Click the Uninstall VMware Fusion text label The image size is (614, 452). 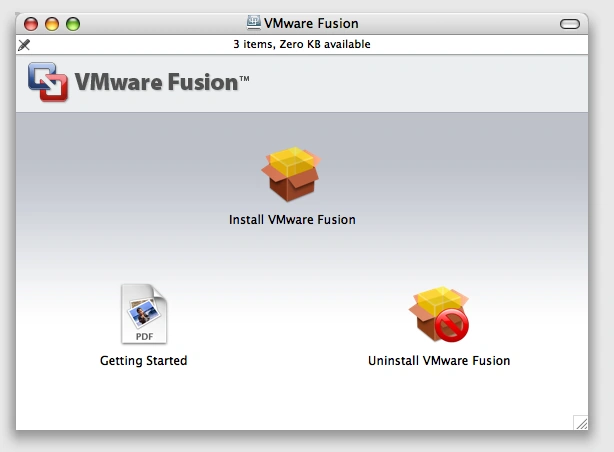pyautogui.click(x=439, y=361)
